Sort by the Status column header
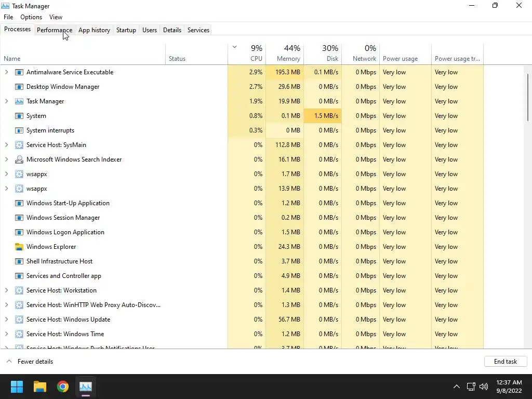 pos(197,54)
